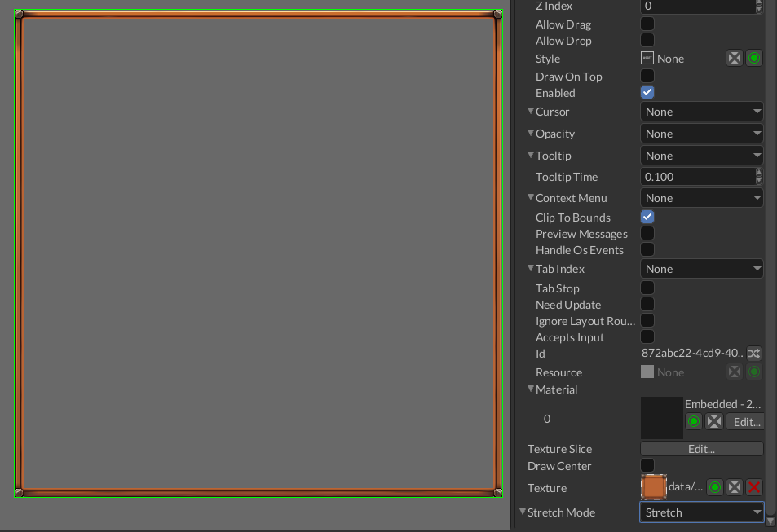Open the Cursor dropdown
Image resolution: width=777 pixels, height=532 pixels.
tap(701, 112)
